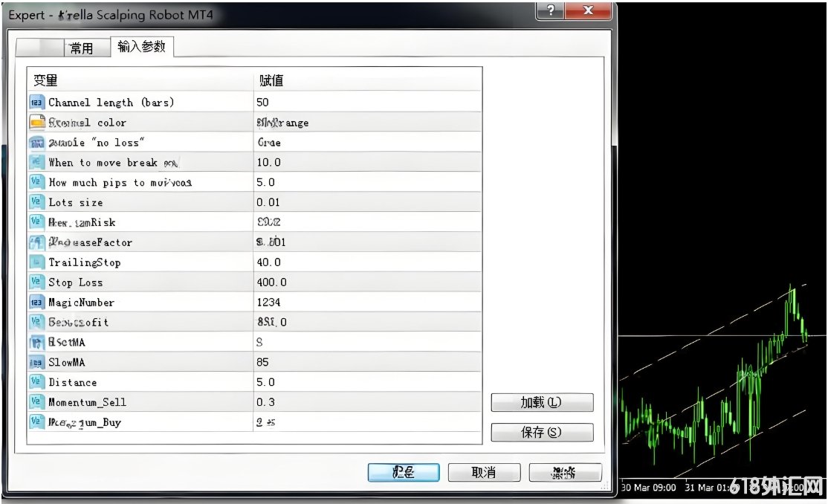Close the Expert dialog with the X button

588,10
